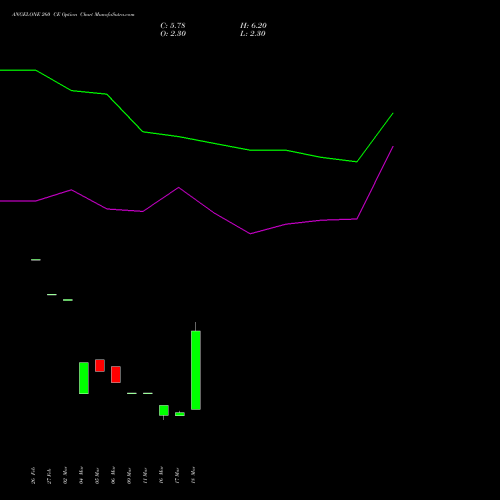Click the '18 Mar' date axis label

point(193,475)
